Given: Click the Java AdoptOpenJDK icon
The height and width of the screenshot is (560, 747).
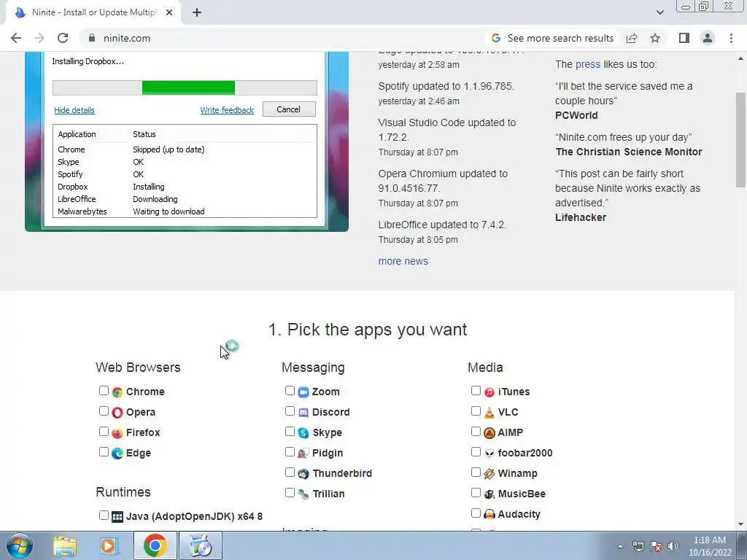Looking at the screenshot, I should (117, 517).
